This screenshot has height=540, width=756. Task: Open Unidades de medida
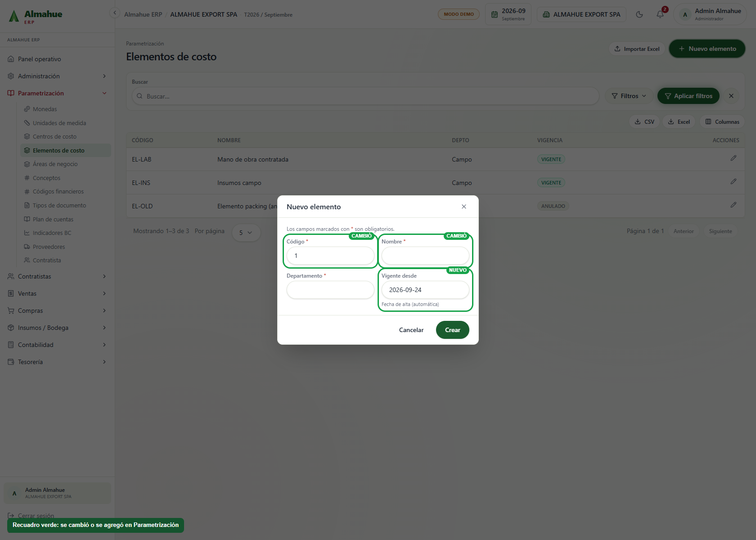coord(66,123)
